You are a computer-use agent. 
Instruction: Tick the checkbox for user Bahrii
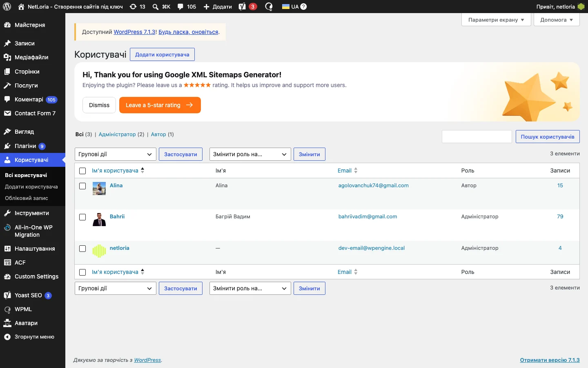(x=82, y=217)
